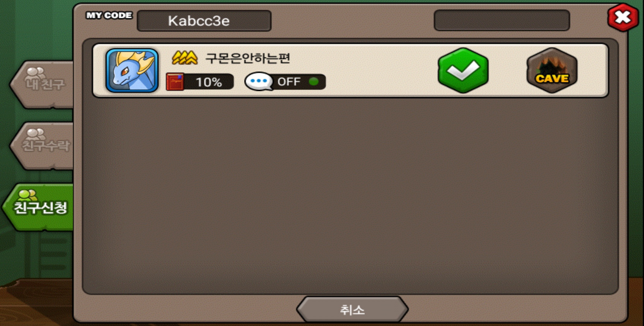Click the Kabcc3e code field
Screen dimensions: 644x326
tap(204, 21)
